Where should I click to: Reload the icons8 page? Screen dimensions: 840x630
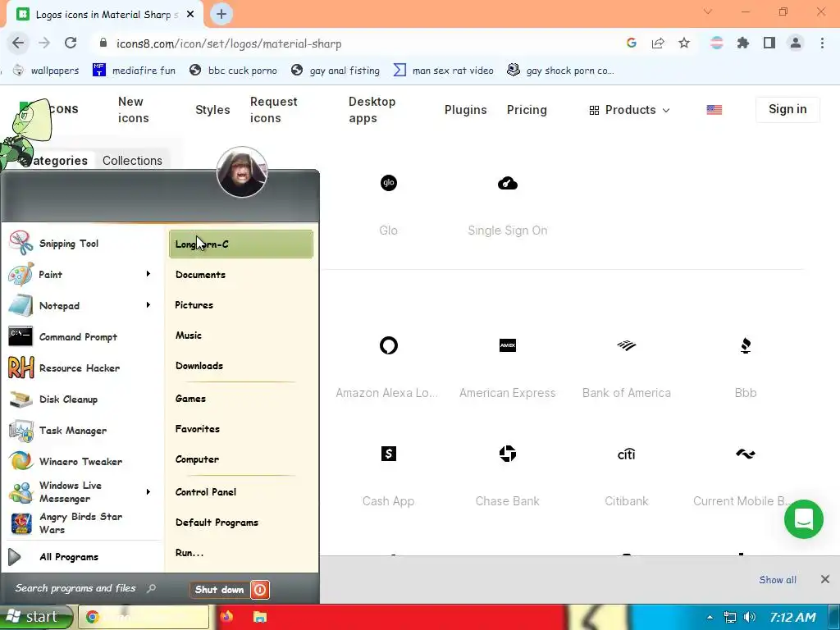pos(71,43)
